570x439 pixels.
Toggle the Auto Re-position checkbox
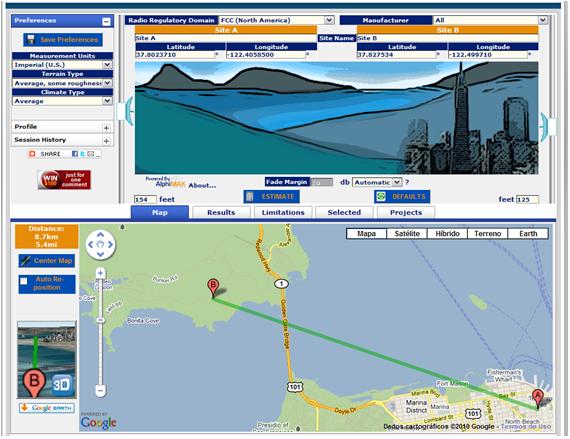(24, 281)
